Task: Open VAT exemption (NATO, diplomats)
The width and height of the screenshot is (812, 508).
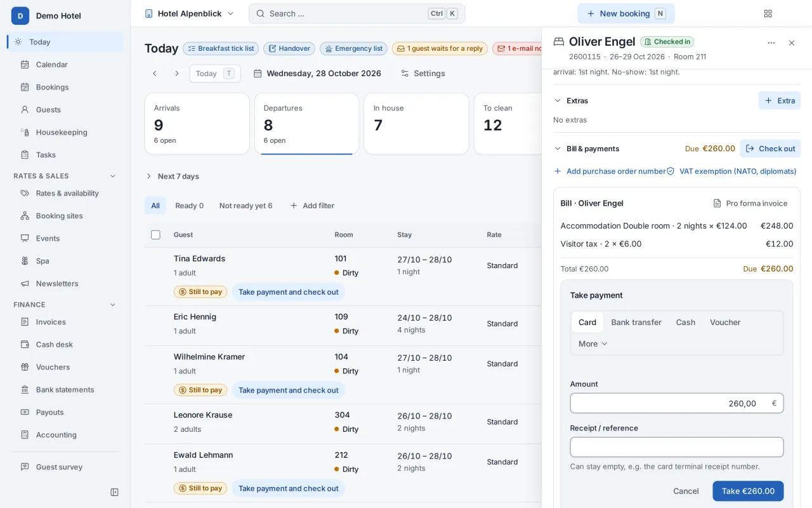Action: (x=731, y=171)
